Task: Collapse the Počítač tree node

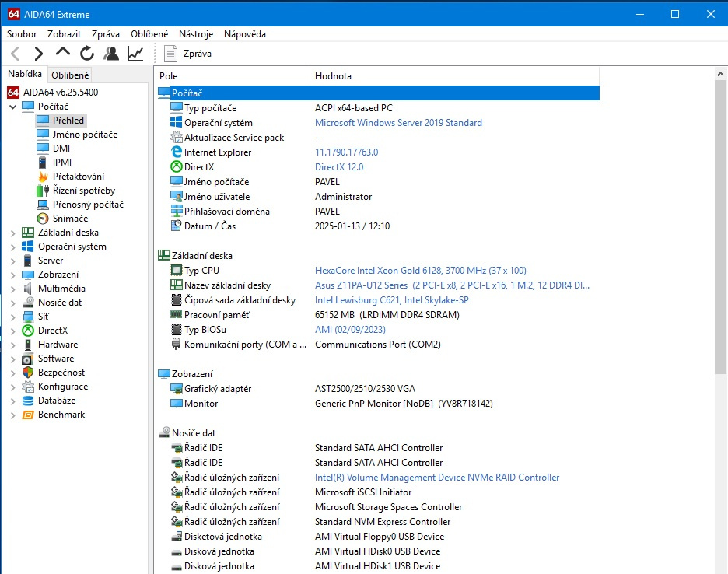Action: click(13, 107)
